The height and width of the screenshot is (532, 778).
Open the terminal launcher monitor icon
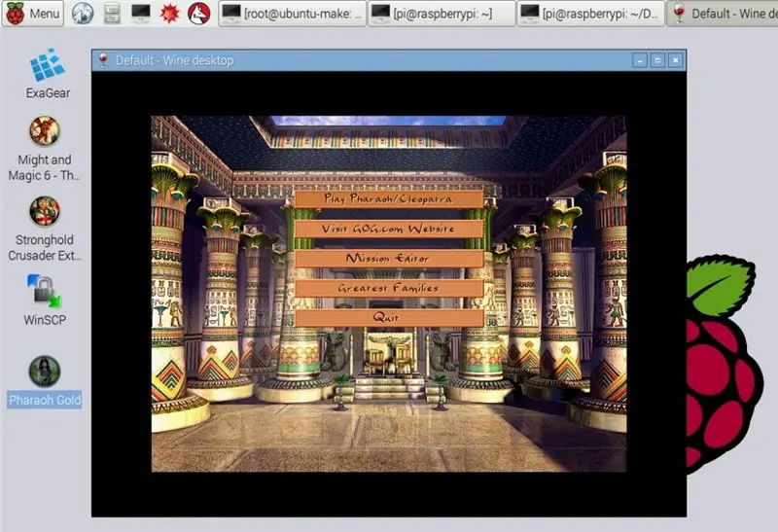(141, 14)
